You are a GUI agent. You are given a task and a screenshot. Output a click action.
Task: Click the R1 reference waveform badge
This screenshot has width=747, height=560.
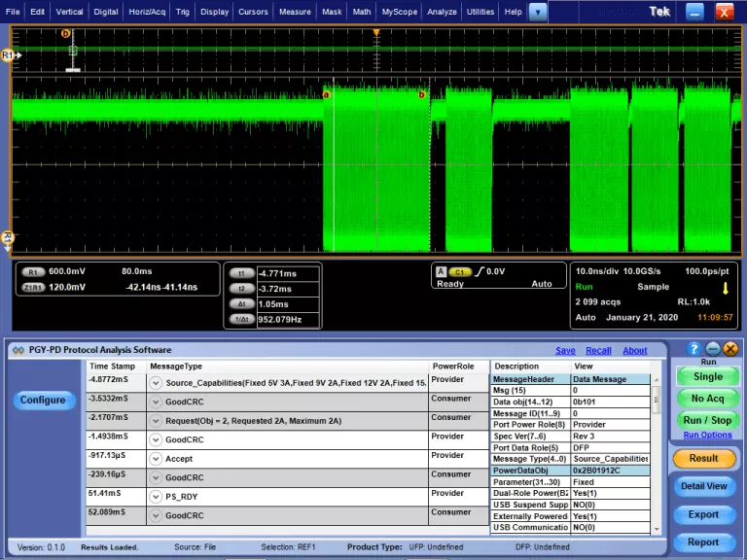pyautogui.click(x=33, y=272)
